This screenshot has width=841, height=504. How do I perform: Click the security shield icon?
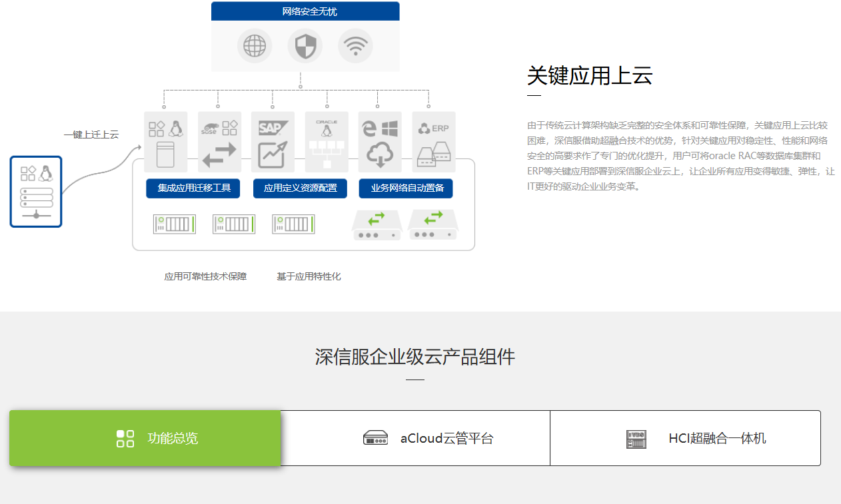click(x=305, y=47)
